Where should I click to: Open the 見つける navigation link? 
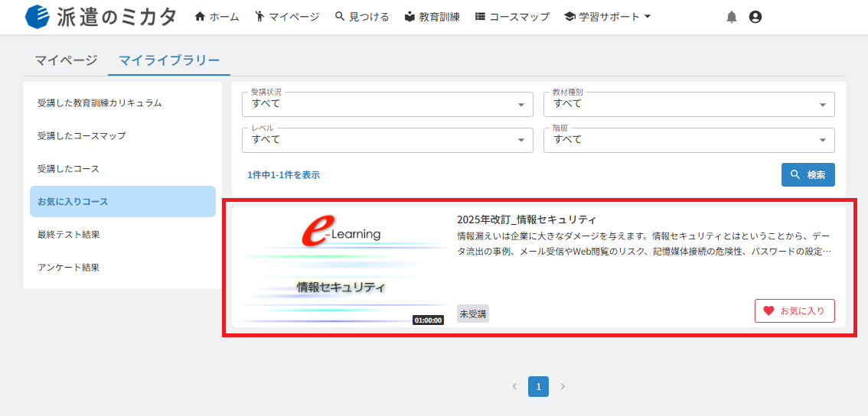[362, 17]
